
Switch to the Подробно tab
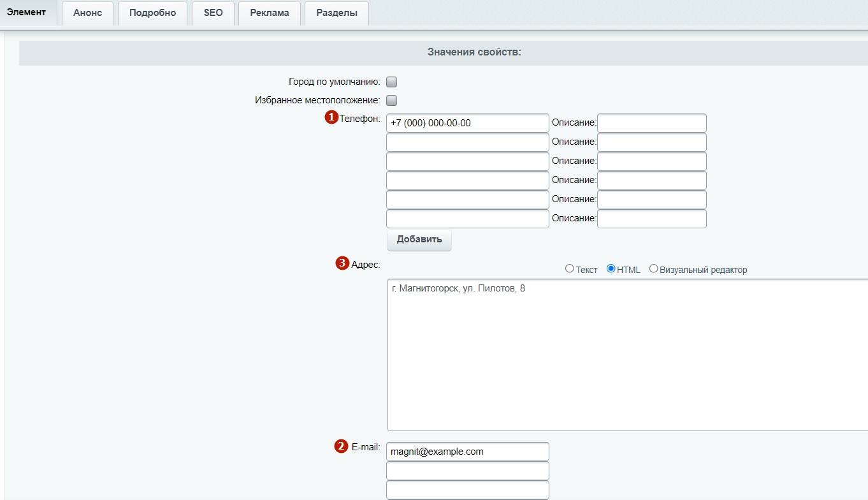click(x=152, y=13)
